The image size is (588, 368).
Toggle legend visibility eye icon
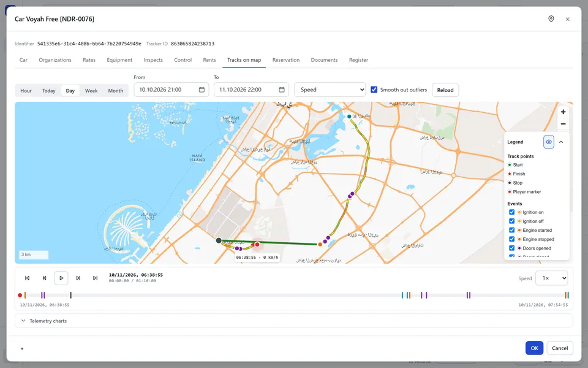549,142
